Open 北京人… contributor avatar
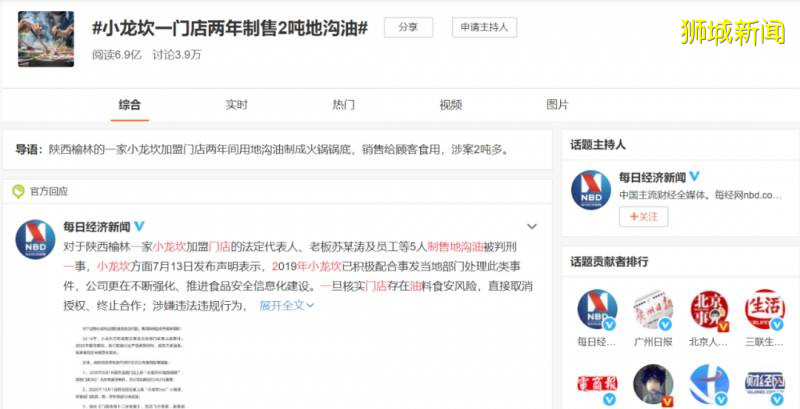This screenshot has width=800, height=409. coord(709,310)
